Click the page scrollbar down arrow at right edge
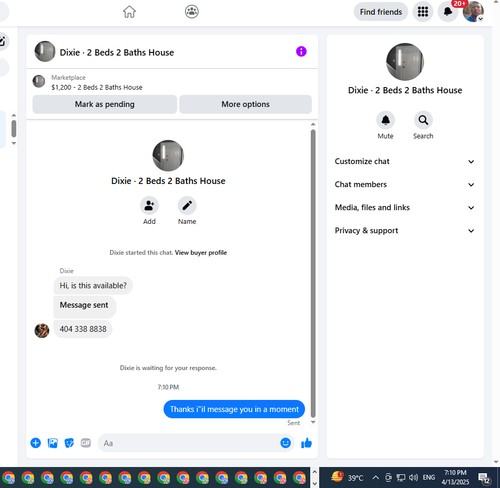The height and width of the screenshot is (488, 500). coord(496,462)
